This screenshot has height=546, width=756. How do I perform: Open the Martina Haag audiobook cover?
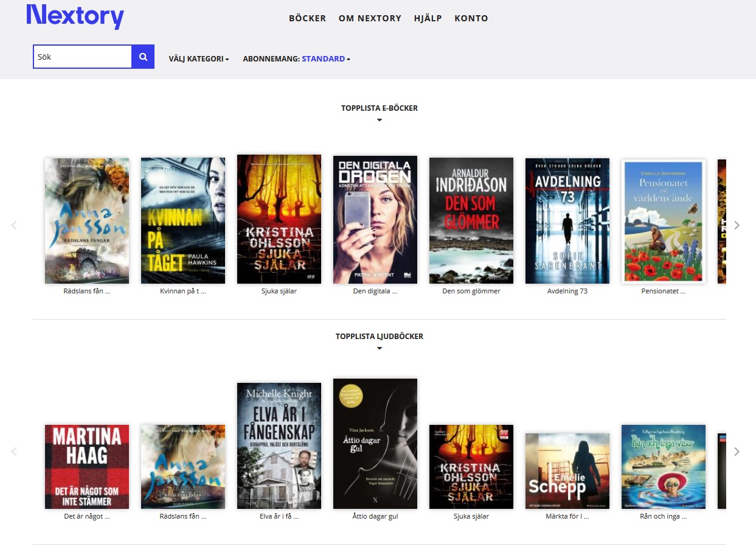[87, 467]
